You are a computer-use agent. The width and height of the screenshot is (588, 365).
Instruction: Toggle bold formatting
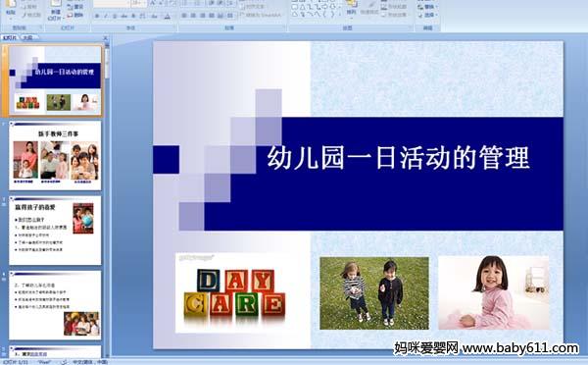[x=97, y=16]
